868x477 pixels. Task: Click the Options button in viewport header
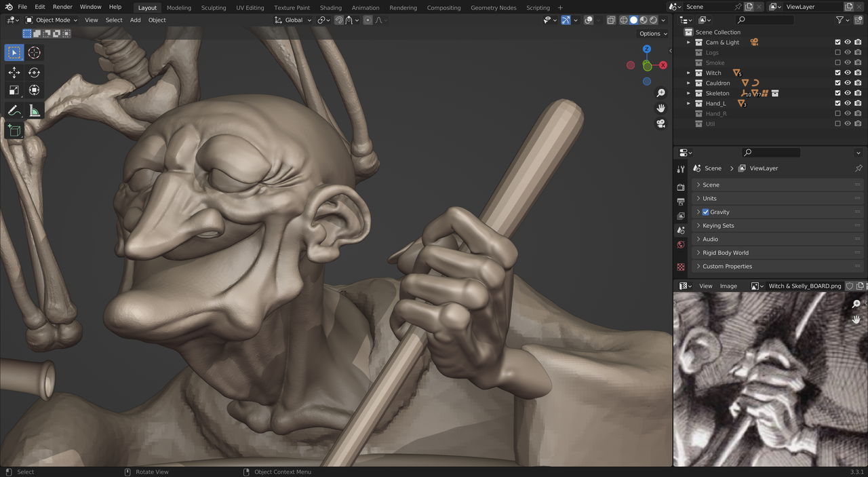(x=652, y=34)
